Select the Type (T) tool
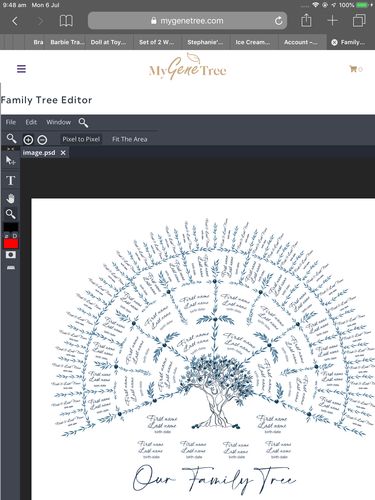 (x=11, y=180)
